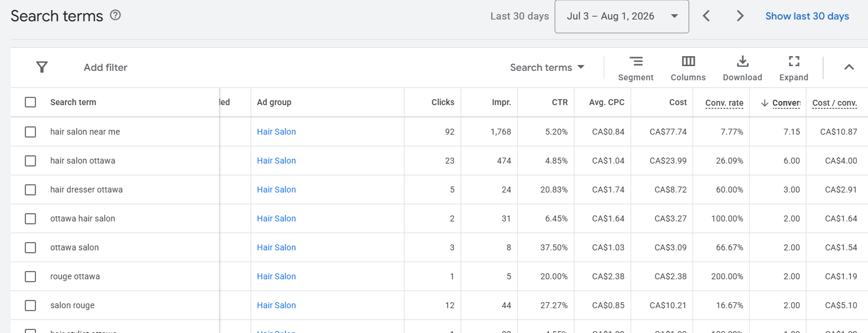Viewport: 868px width, 333px height.
Task: Open the date range picker Jul 3 – Aug 1, 2026
Action: click(x=622, y=17)
